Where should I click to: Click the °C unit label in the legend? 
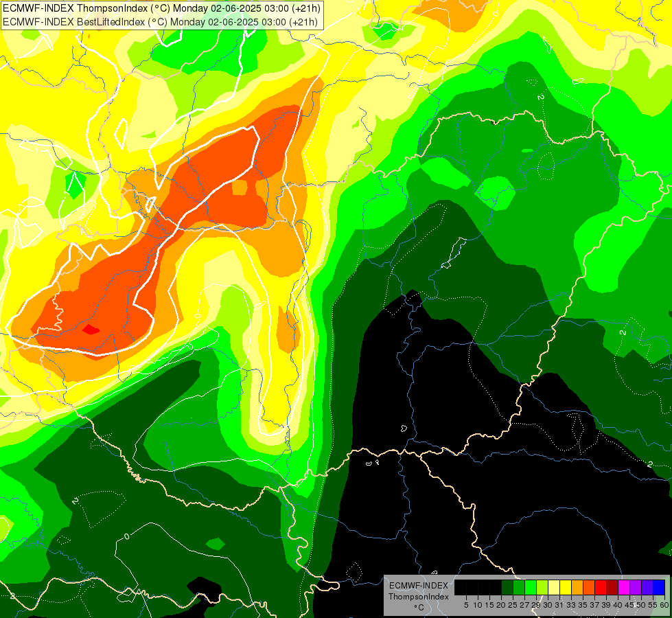pyautogui.click(x=419, y=608)
